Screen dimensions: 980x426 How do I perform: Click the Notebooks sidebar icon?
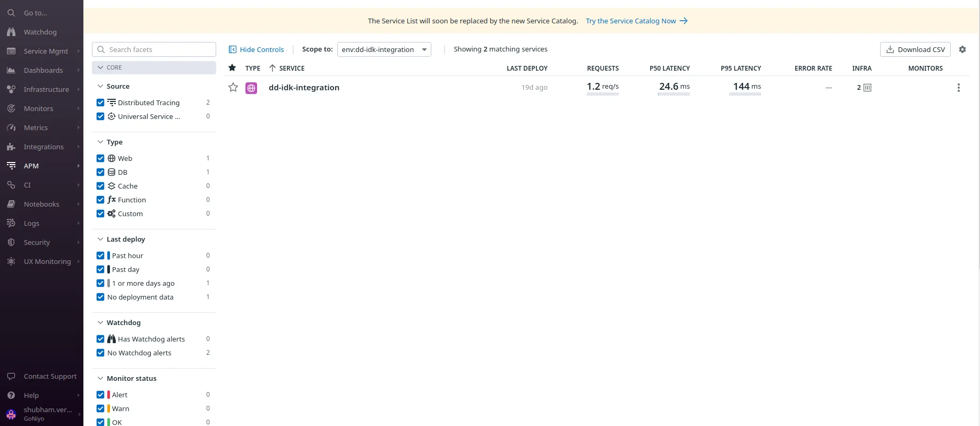[x=11, y=204]
